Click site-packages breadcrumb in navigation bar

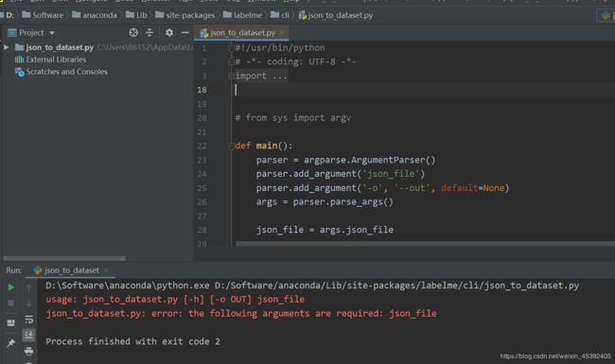coord(190,15)
